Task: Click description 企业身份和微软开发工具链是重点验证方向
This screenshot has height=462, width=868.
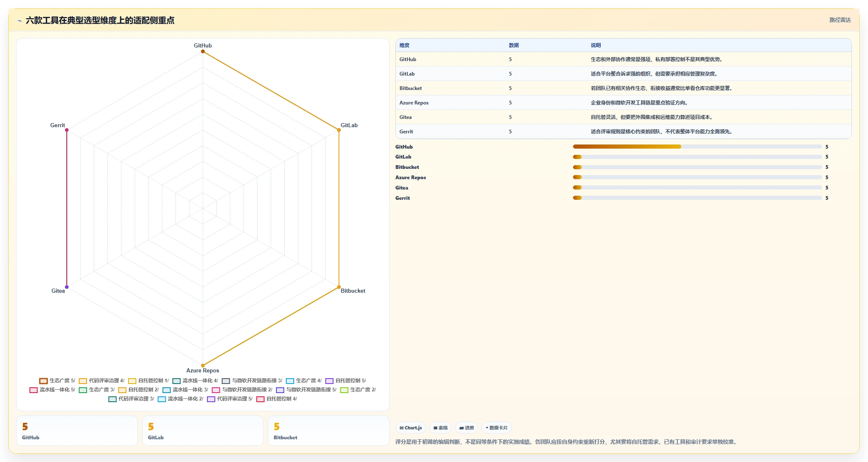Action: [639, 103]
